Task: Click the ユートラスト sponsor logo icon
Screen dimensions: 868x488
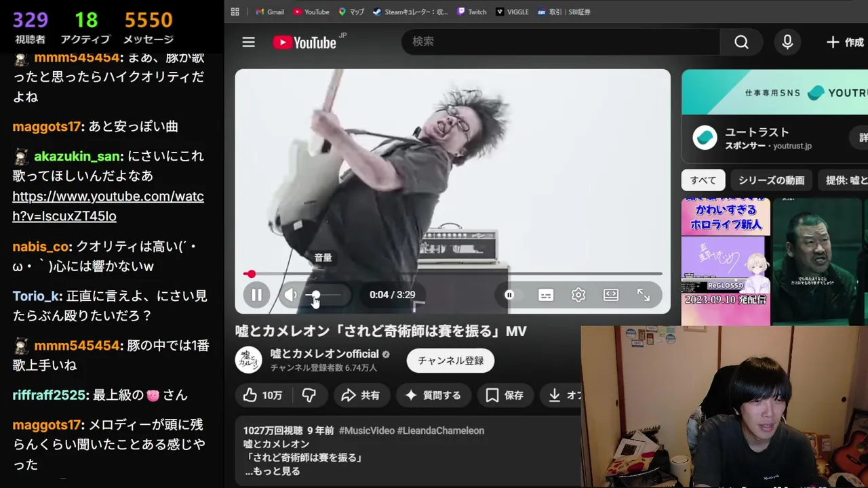Action: [x=705, y=138]
